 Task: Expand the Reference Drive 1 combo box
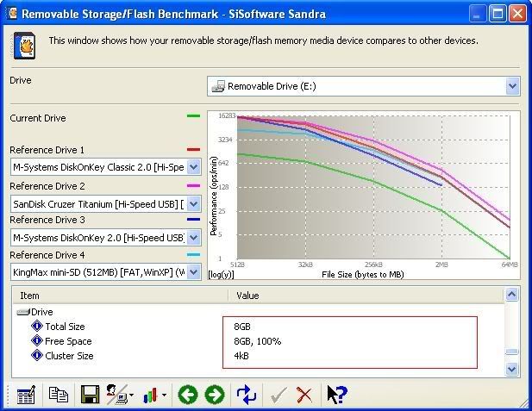(x=193, y=167)
